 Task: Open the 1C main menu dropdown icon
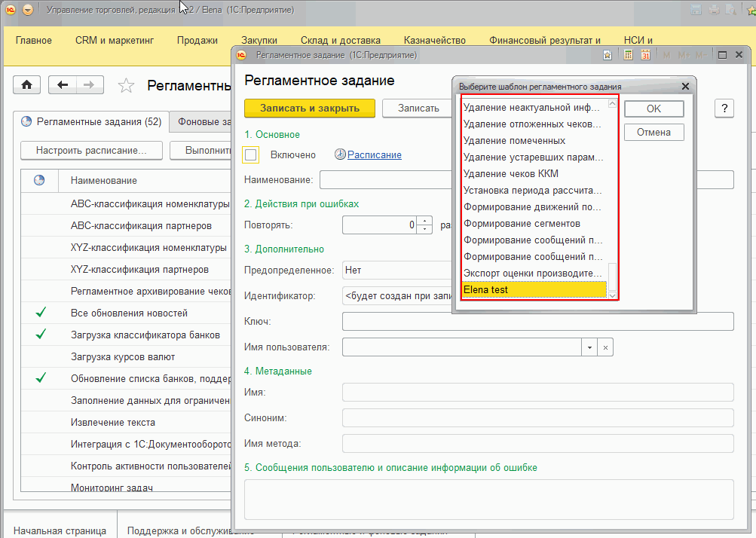click(x=28, y=10)
